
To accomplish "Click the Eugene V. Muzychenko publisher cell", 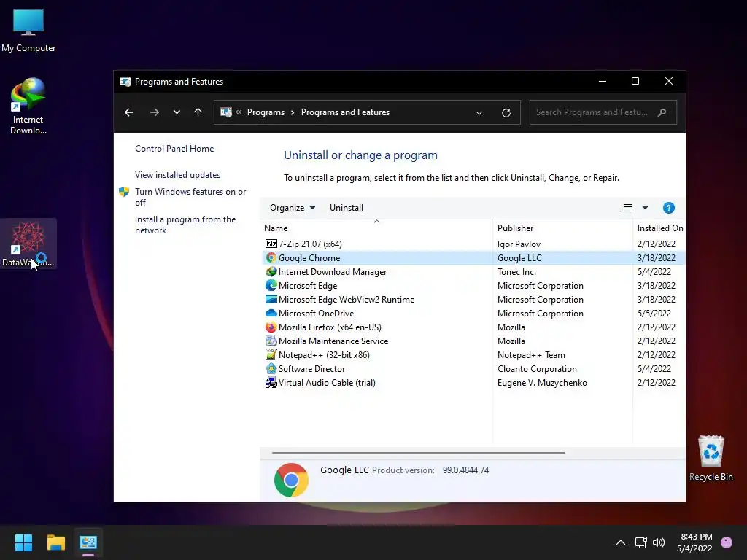I will point(542,382).
